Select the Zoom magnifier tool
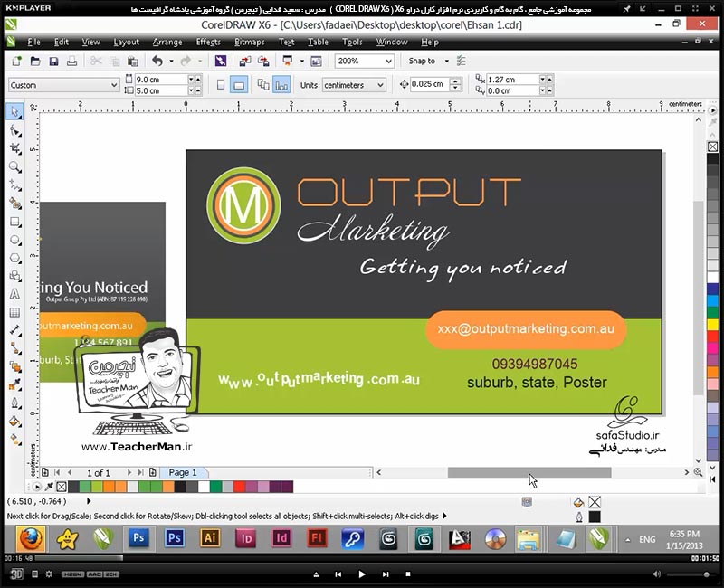724x588 pixels. coord(15,167)
